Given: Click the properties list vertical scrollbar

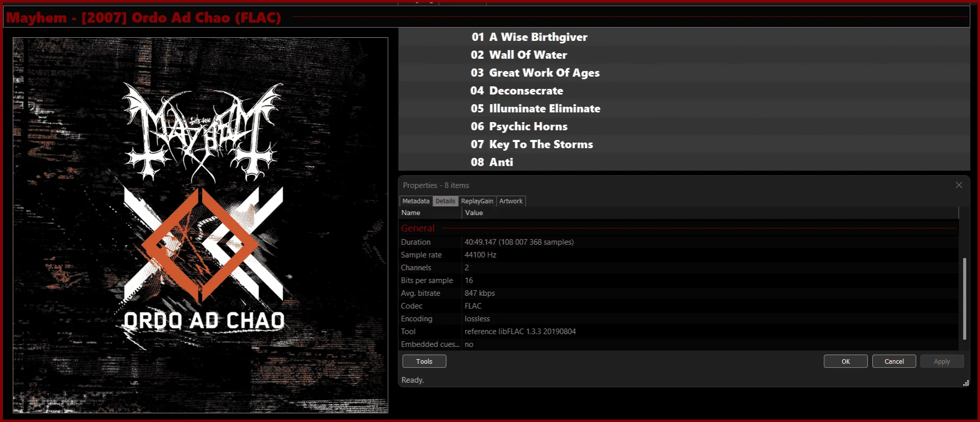Looking at the screenshot, I should pos(964,298).
